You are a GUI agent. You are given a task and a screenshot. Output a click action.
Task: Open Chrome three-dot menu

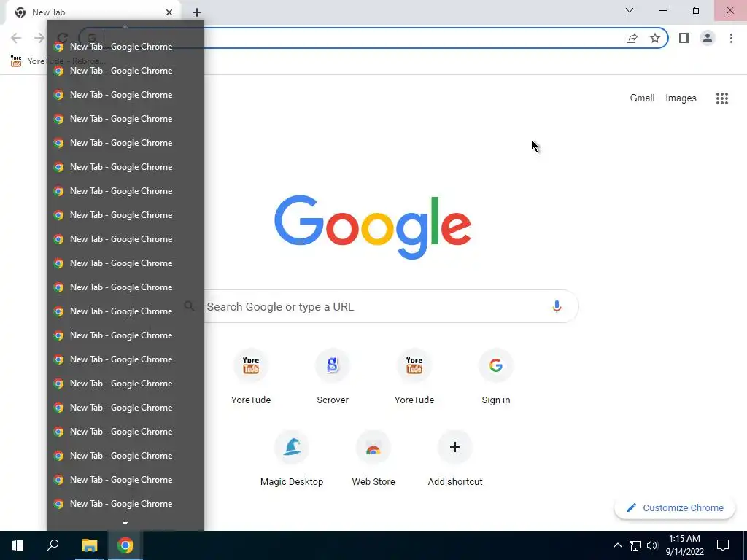(731, 38)
